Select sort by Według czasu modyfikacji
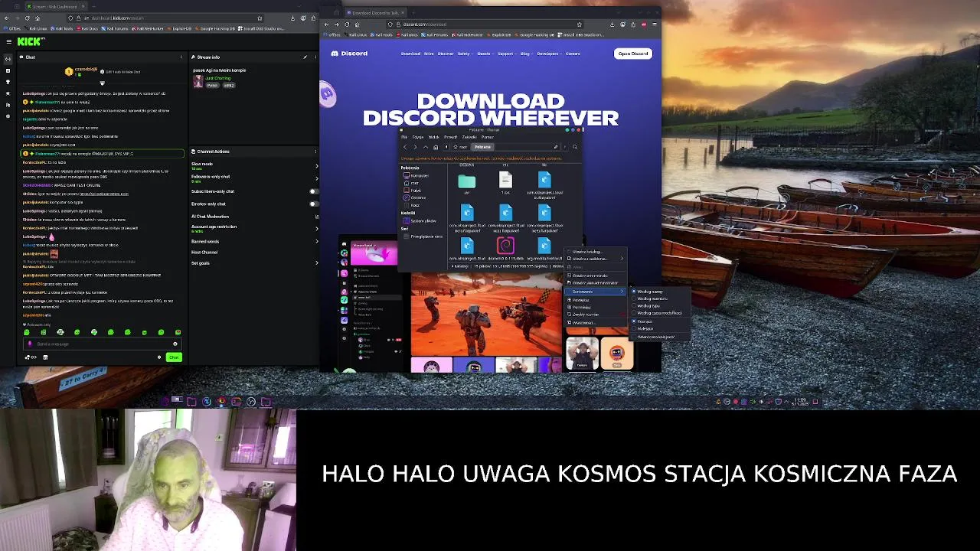This screenshot has width=980, height=551. click(x=658, y=313)
